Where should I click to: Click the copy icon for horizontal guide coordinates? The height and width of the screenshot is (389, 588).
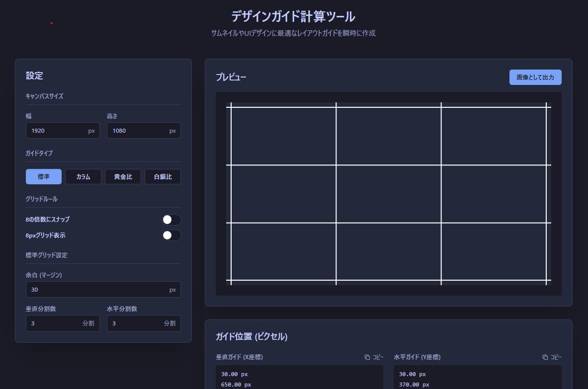coord(545,357)
